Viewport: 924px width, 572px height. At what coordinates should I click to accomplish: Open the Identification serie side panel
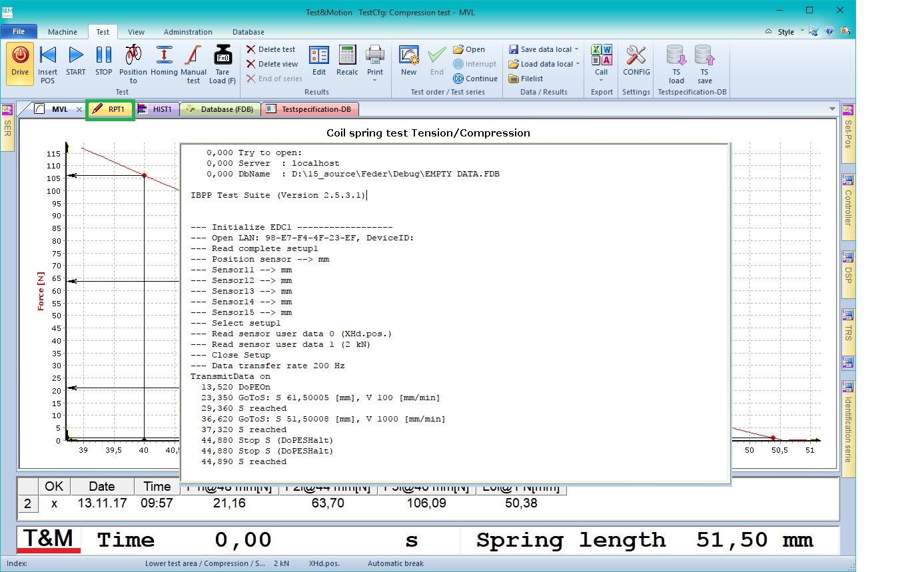point(848,428)
